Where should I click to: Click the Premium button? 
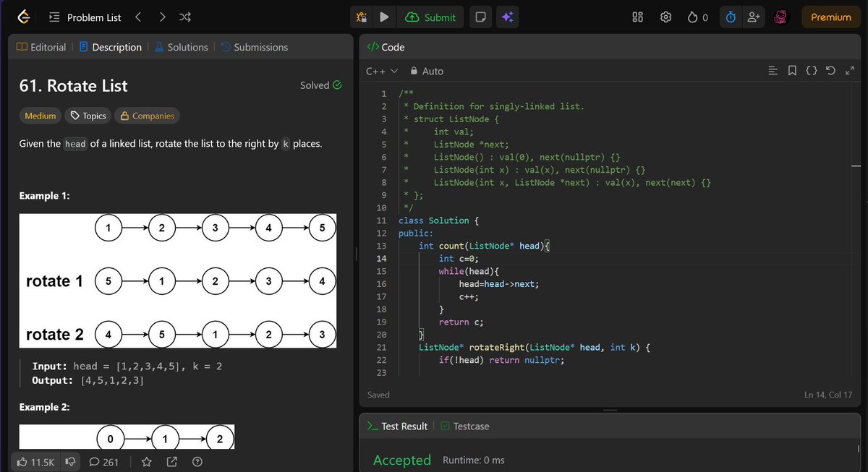[831, 17]
